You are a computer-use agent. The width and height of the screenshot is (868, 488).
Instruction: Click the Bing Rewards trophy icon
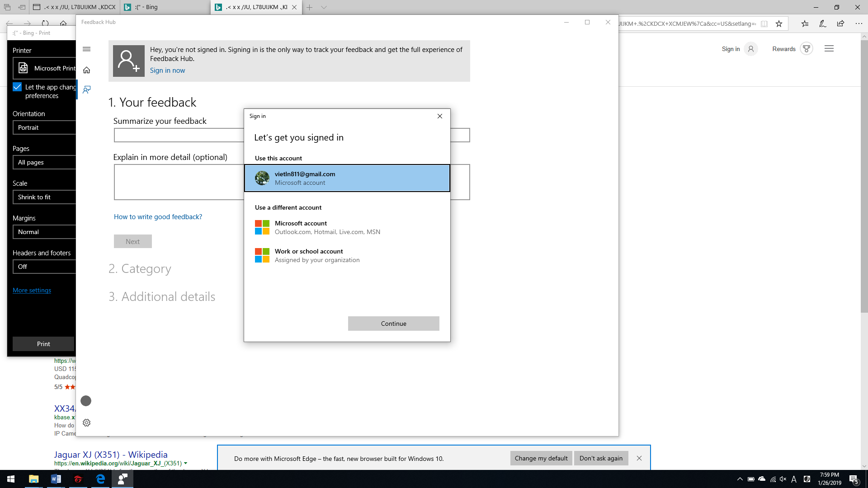806,49
